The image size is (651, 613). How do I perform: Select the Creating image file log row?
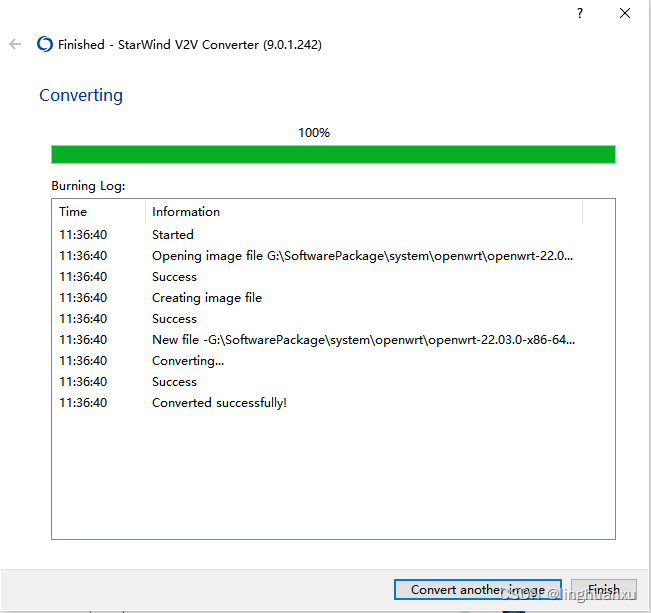coord(333,298)
